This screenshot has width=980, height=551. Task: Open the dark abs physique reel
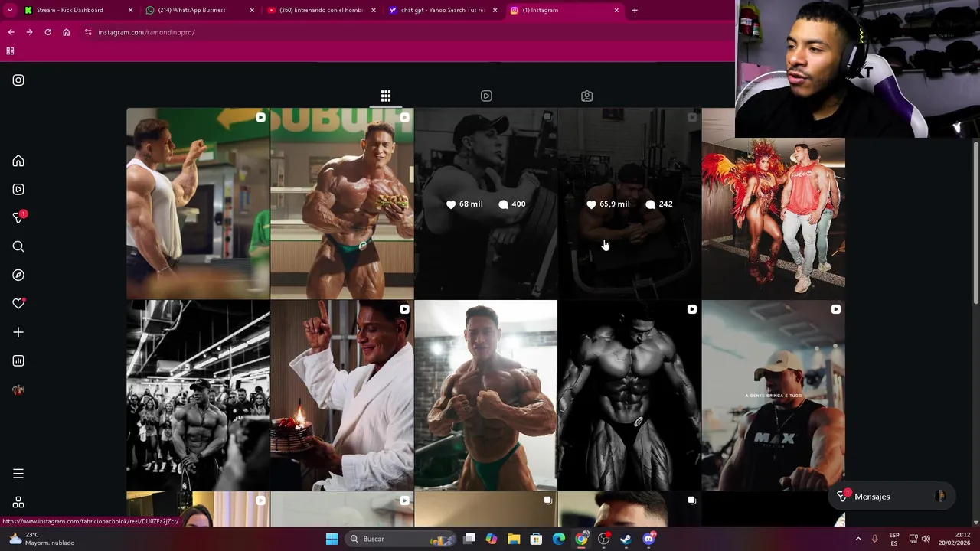tap(629, 395)
